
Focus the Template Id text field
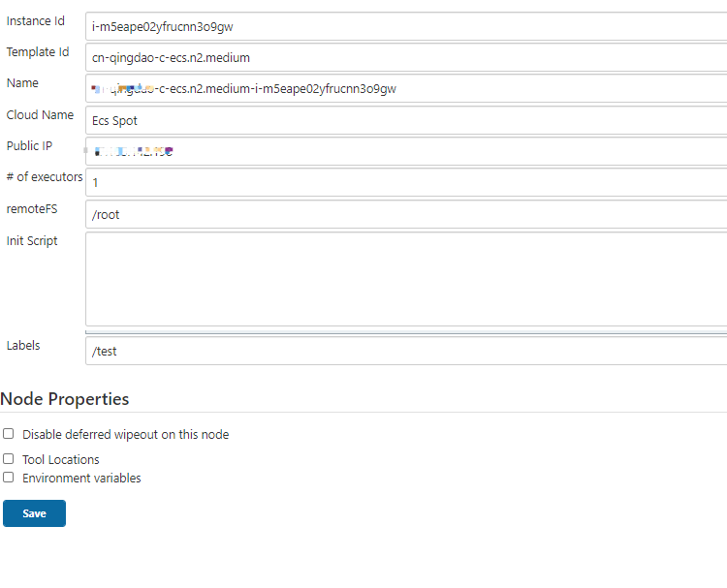406,57
